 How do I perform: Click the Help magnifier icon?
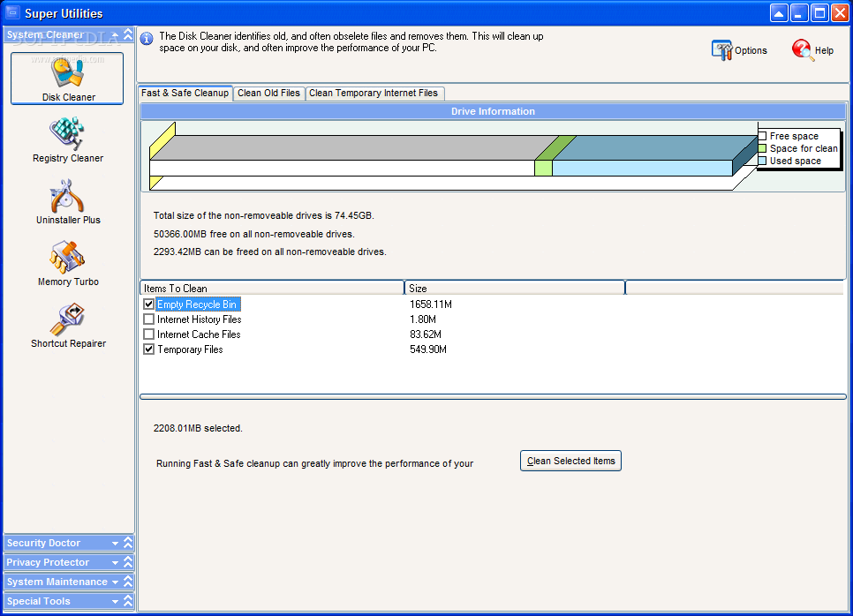[803, 50]
